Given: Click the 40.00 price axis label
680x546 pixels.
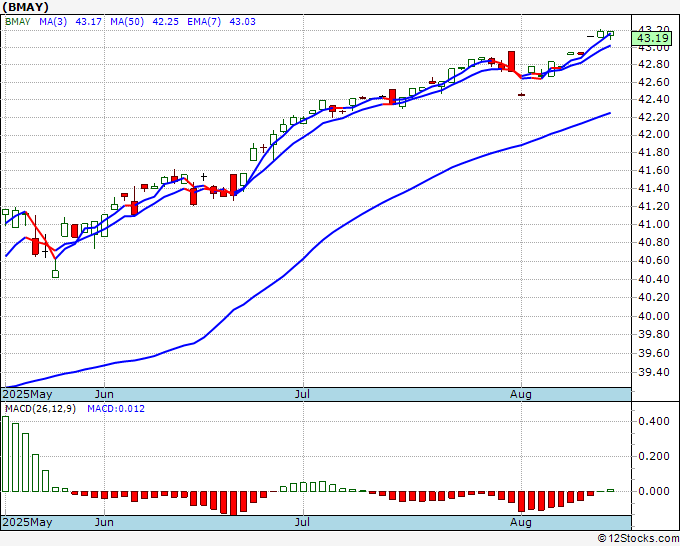Looking at the screenshot, I should 654,316.
